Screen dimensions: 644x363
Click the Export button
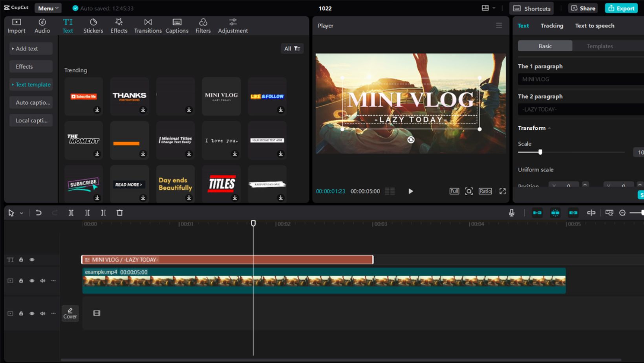tap(621, 8)
